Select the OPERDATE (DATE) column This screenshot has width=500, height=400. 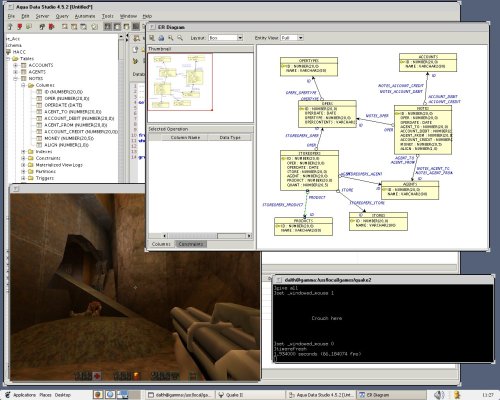point(63,105)
